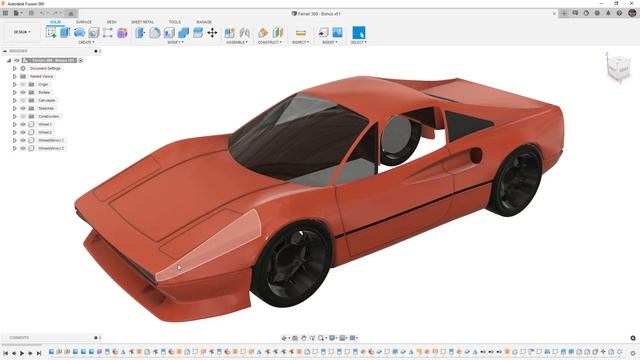Toggle visibility of the root Ferrari component

(x=17, y=60)
